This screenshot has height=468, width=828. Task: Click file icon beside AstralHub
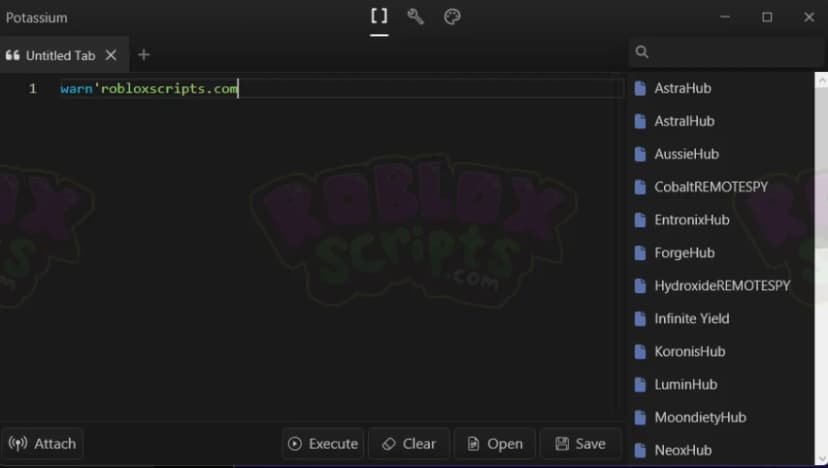tap(640, 121)
